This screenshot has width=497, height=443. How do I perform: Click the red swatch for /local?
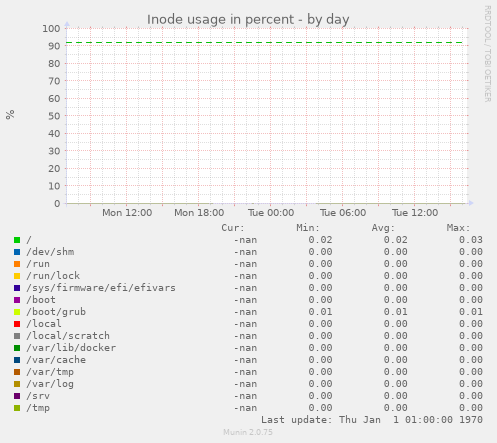pyautogui.click(x=17, y=324)
